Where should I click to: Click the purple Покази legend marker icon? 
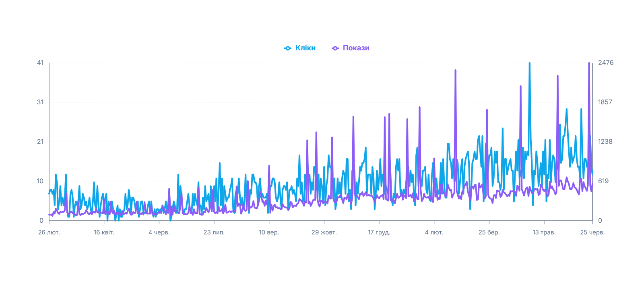pyautogui.click(x=335, y=48)
